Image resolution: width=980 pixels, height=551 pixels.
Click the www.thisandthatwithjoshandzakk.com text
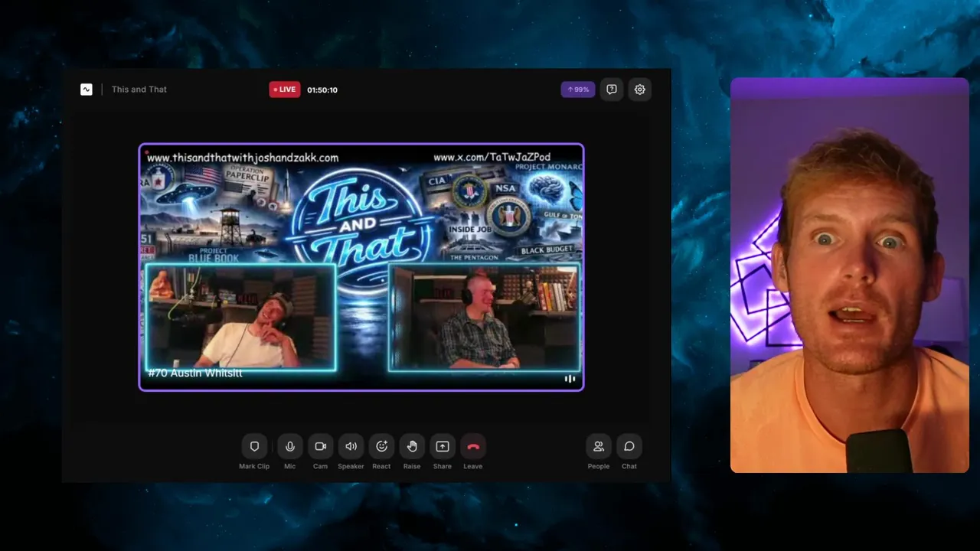coord(243,158)
